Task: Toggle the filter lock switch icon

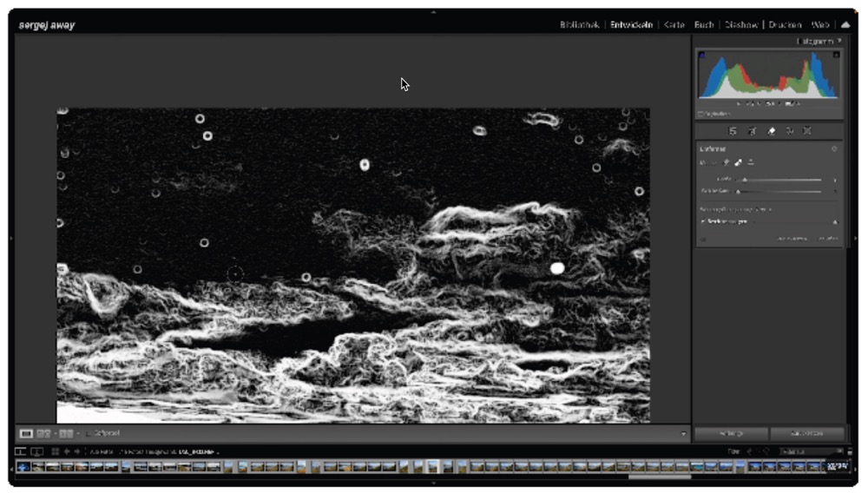Action: click(850, 452)
